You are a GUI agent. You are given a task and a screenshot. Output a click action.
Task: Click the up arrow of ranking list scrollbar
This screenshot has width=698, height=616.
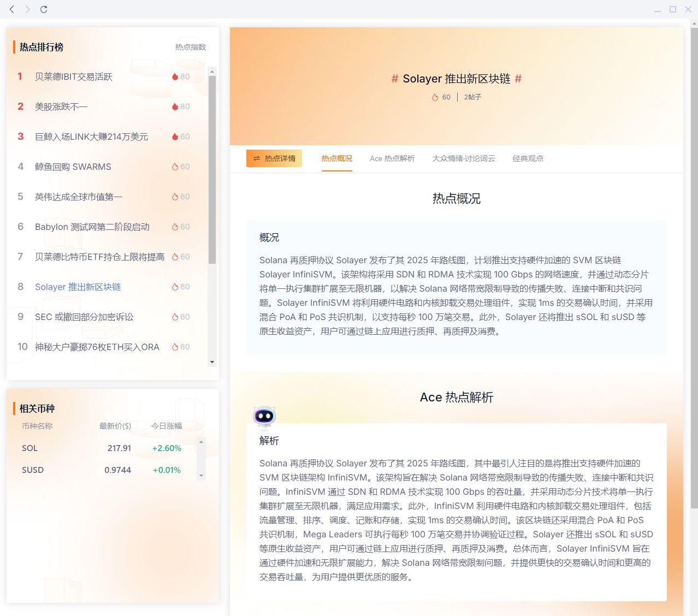pos(212,72)
